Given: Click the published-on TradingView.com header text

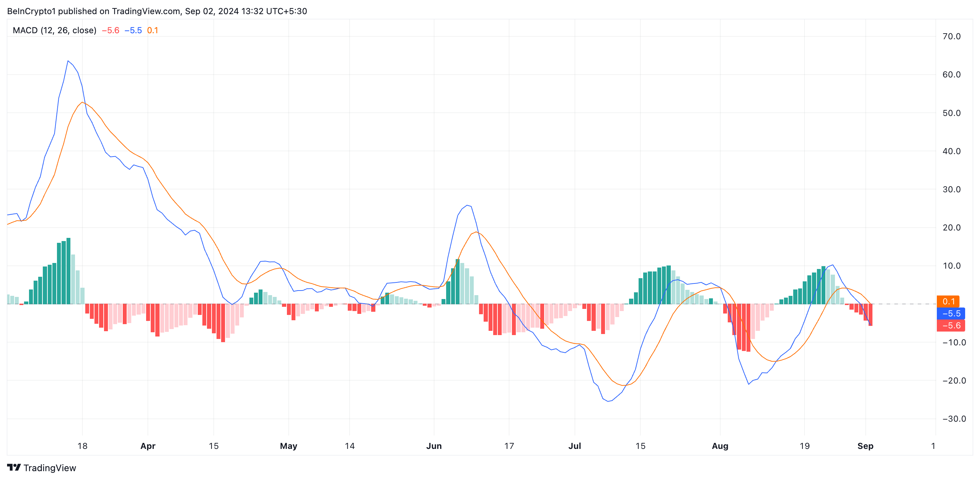Looking at the screenshot, I should coord(157,11).
